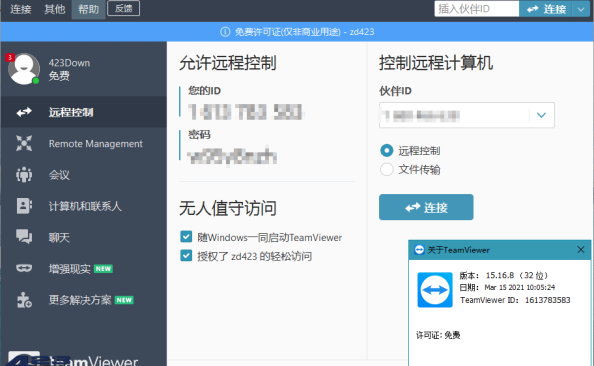
Task: Select the 文件传输 radio button
Action: [x=386, y=169]
